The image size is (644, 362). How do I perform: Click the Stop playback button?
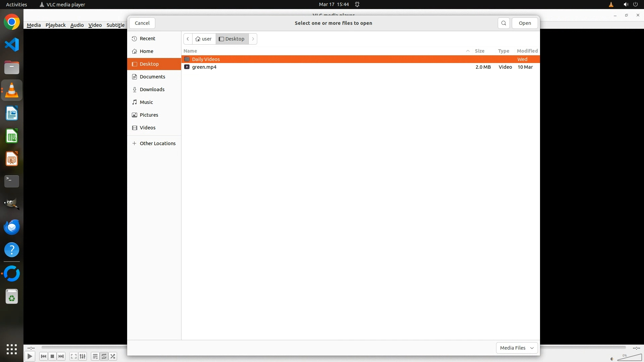[x=52, y=356]
